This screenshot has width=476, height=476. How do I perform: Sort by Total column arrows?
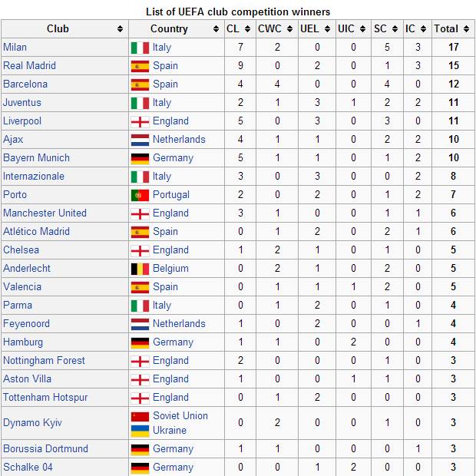tap(466, 29)
